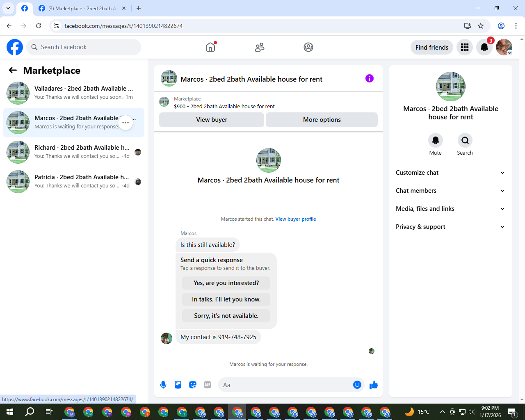Select the 'My contact is 919-748-7925' message
The height and width of the screenshot is (420, 525).
[218, 337]
